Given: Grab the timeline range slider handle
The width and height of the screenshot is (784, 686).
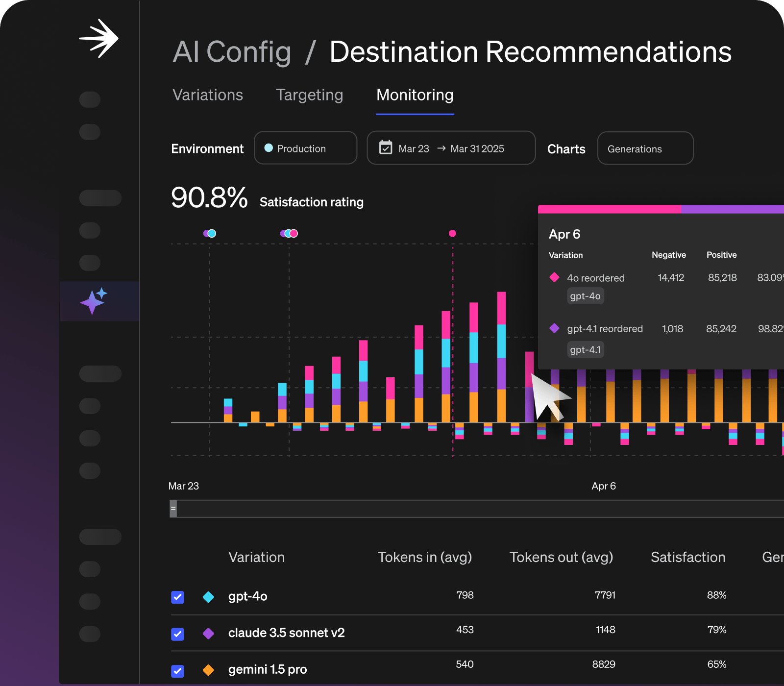Looking at the screenshot, I should 173,509.
